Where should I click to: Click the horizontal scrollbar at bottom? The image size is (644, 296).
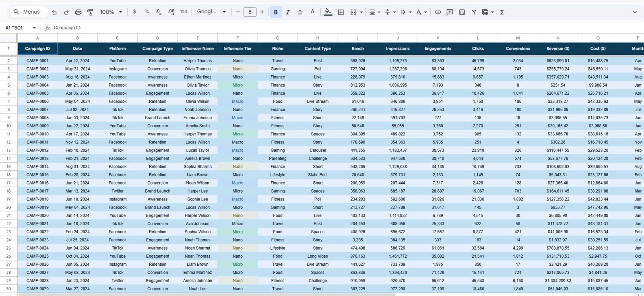click(206, 294)
